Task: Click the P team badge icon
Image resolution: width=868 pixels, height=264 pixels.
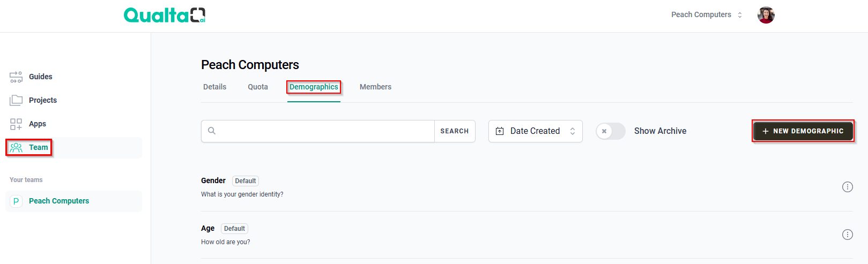Action: [16, 201]
